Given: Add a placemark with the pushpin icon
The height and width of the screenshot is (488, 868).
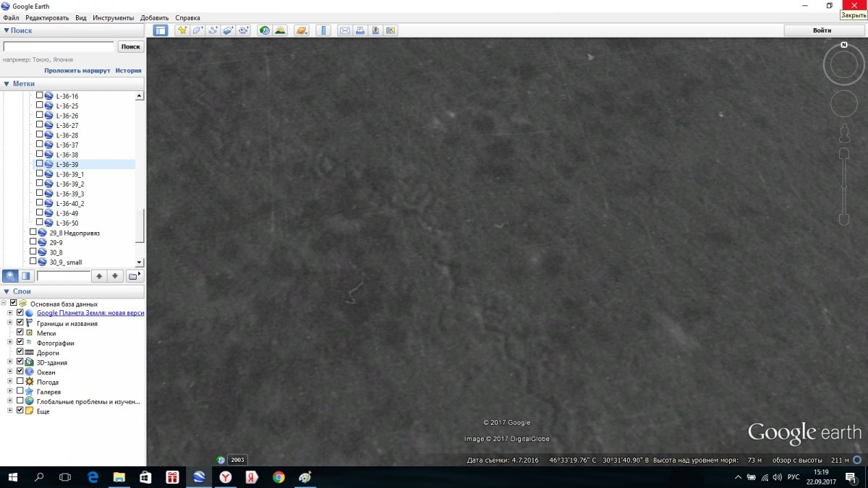Looking at the screenshot, I should 182,30.
